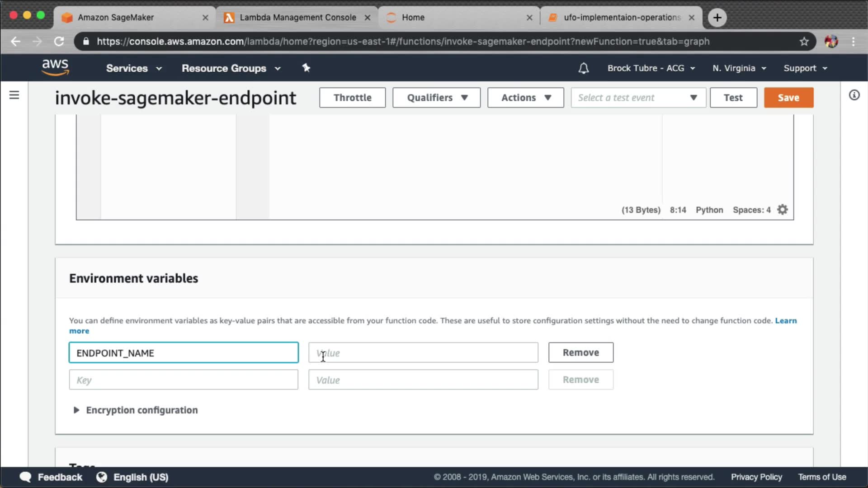The height and width of the screenshot is (488, 868).
Task: Open editor settings gear icon
Action: (x=783, y=210)
